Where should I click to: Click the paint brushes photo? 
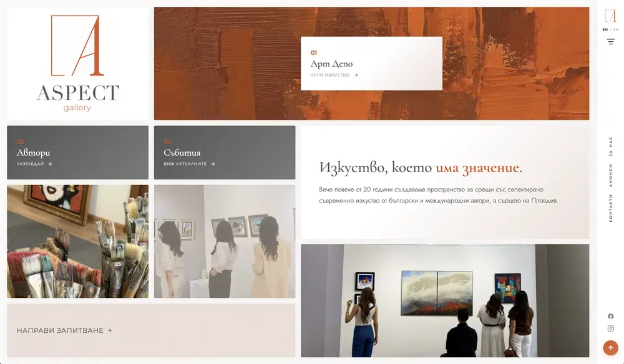click(x=77, y=241)
